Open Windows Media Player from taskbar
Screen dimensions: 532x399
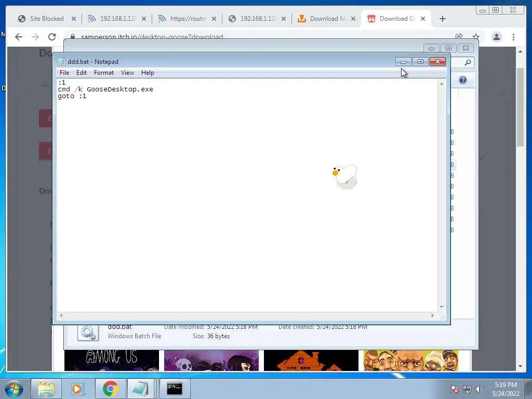pos(77,389)
